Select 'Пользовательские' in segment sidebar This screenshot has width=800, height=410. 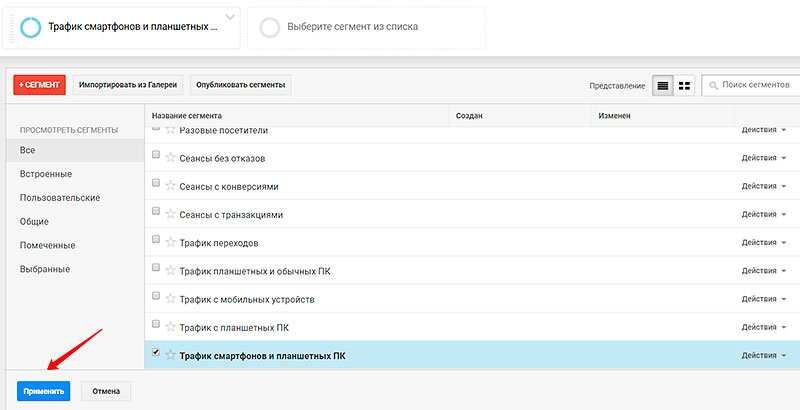[x=60, y=198]
